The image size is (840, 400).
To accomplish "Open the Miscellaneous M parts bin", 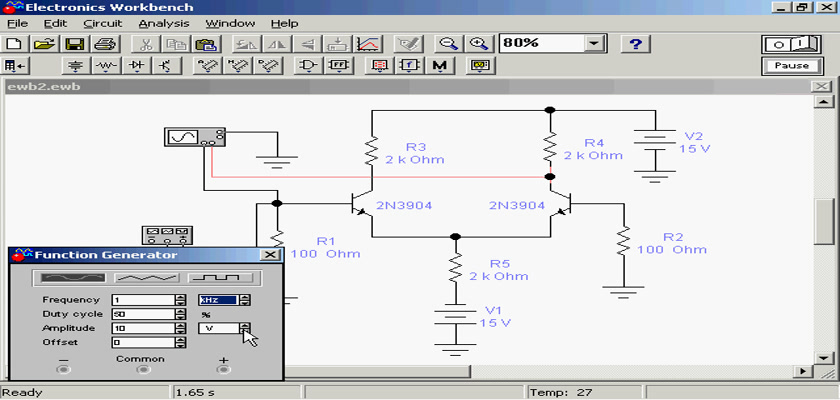I will (x=440, y=66).
